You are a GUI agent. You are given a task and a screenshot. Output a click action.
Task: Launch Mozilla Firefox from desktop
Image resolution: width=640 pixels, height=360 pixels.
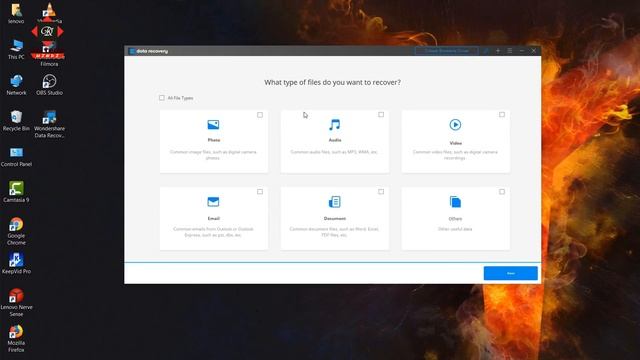tap(16, 332)
